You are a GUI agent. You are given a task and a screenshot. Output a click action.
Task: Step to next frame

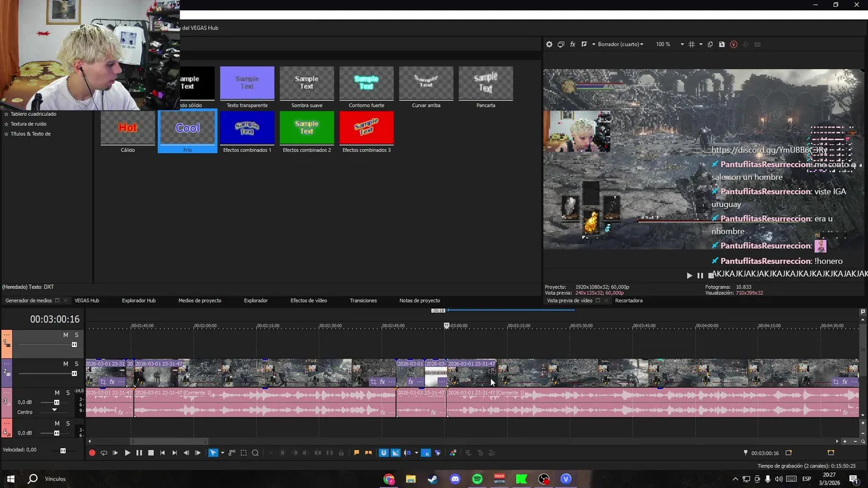coord(198,453)
